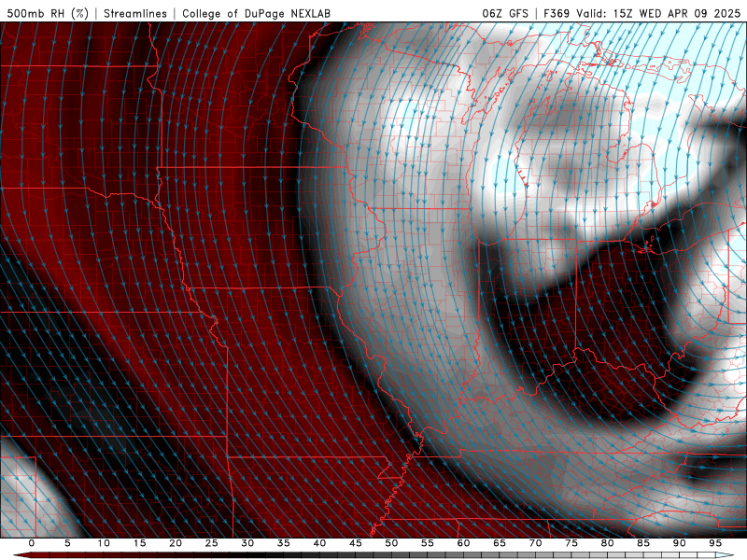747x560 pixels.
Task: Click the '95' colorbar label
Action: (x=715, y=543)
